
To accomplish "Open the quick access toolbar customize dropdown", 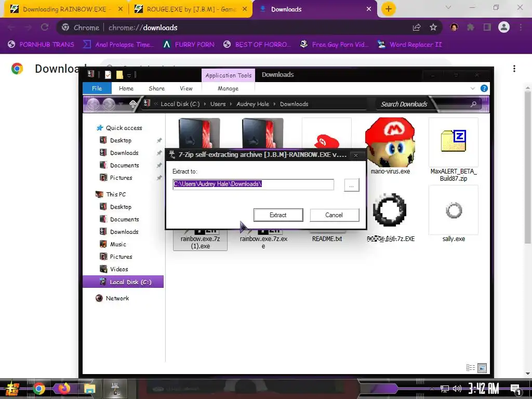I will (x=129, y=75).
